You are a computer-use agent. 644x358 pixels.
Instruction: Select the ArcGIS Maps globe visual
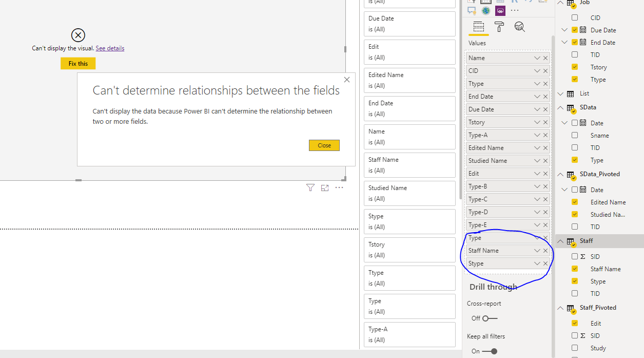pyautogui.click(x=486, y=11)
